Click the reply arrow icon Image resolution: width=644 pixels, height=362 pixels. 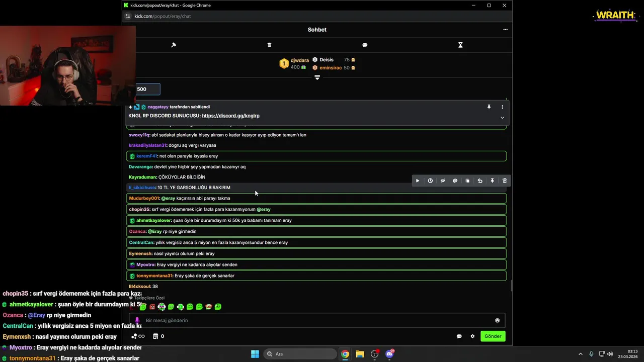(480, 180)
